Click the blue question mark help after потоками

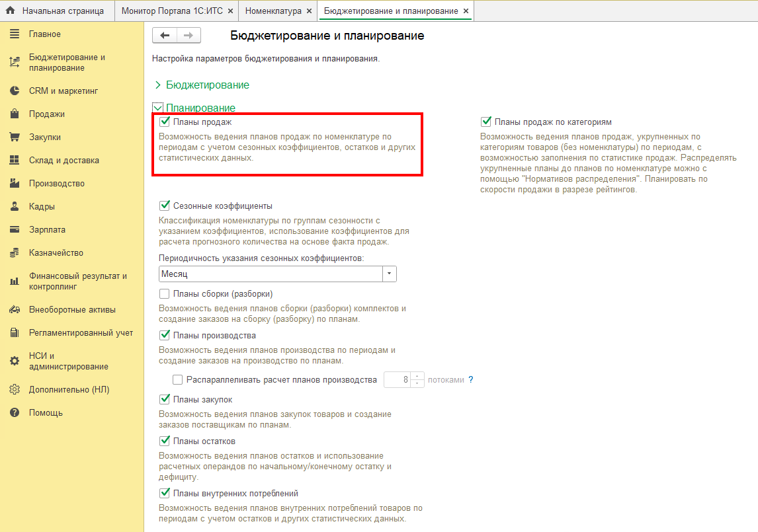471,380
